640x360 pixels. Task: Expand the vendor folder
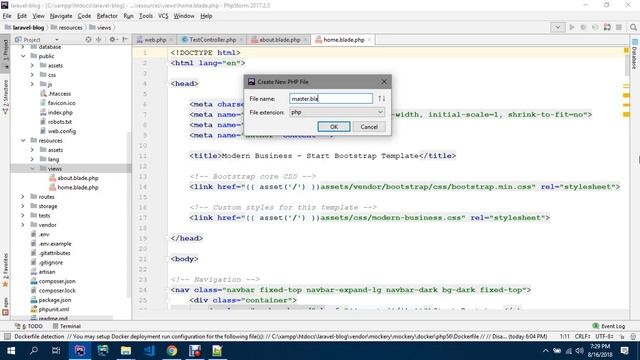coord(23,225)
